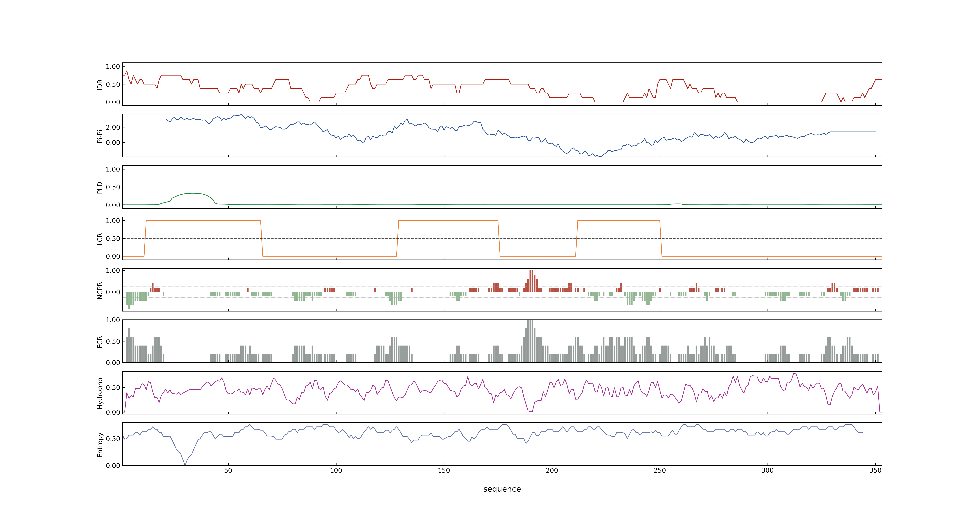
Task: Click x-axis tick label 250
Action: 660,470
